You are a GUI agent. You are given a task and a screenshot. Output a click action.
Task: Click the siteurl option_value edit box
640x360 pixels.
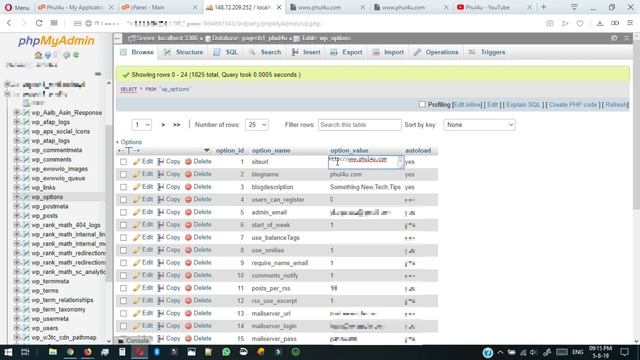pyautogui.click(x=366, y=162)
